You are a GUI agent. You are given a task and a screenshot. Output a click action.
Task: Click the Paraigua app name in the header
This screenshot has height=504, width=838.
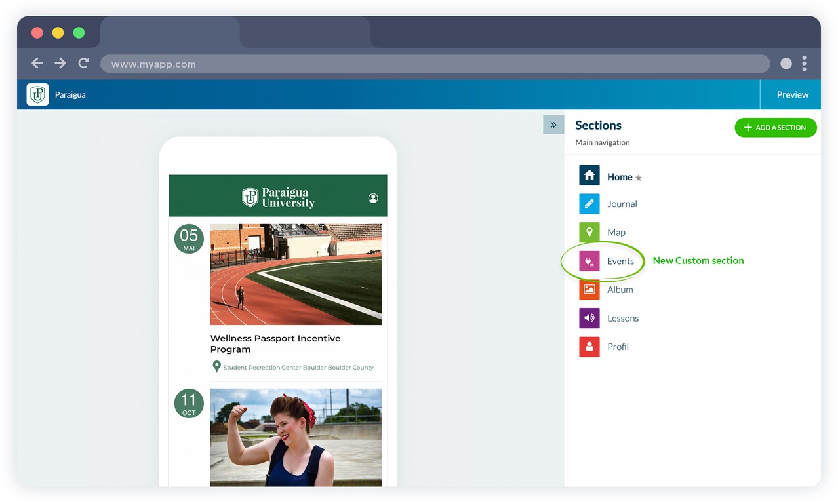[70, 94]
